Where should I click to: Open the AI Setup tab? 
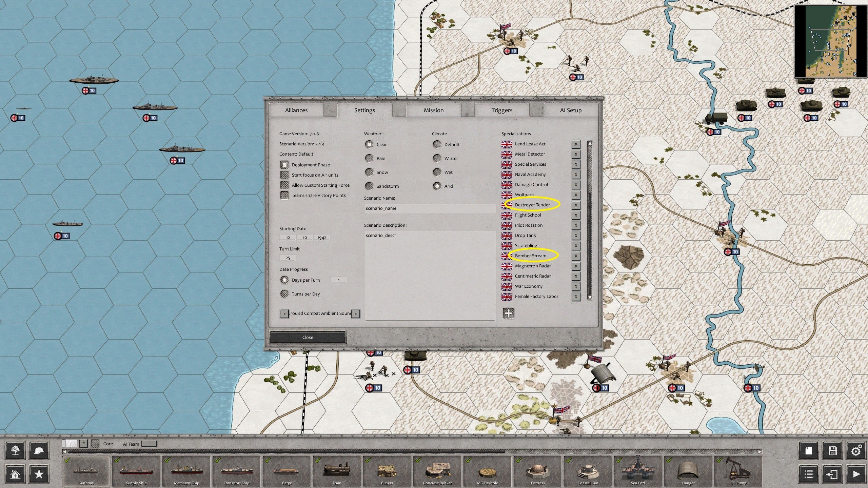click(570, 110)
